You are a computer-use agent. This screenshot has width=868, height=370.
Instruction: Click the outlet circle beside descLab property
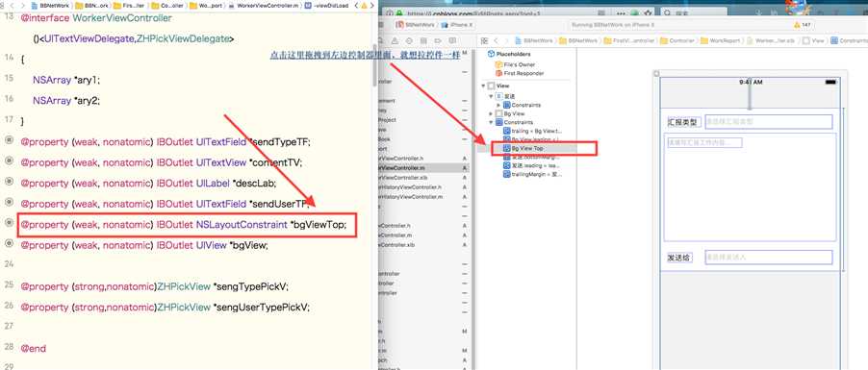9,182
